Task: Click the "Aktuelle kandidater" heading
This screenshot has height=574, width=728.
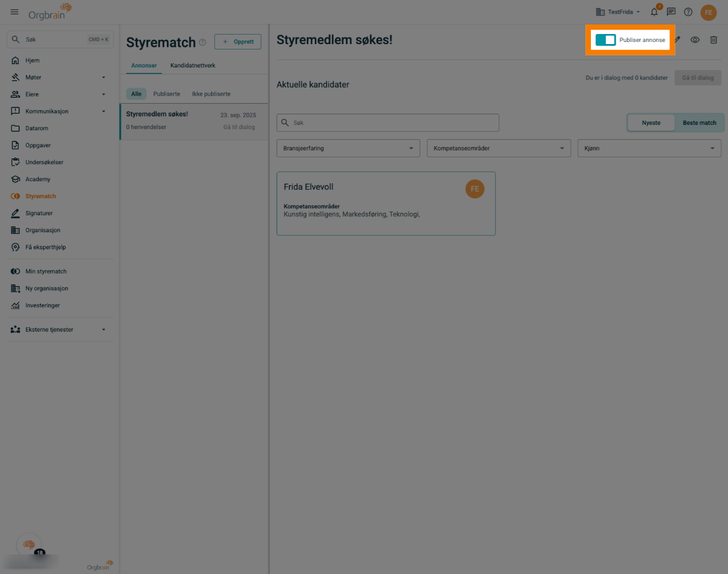Action: pyautogui.click(x=313, y=85)
